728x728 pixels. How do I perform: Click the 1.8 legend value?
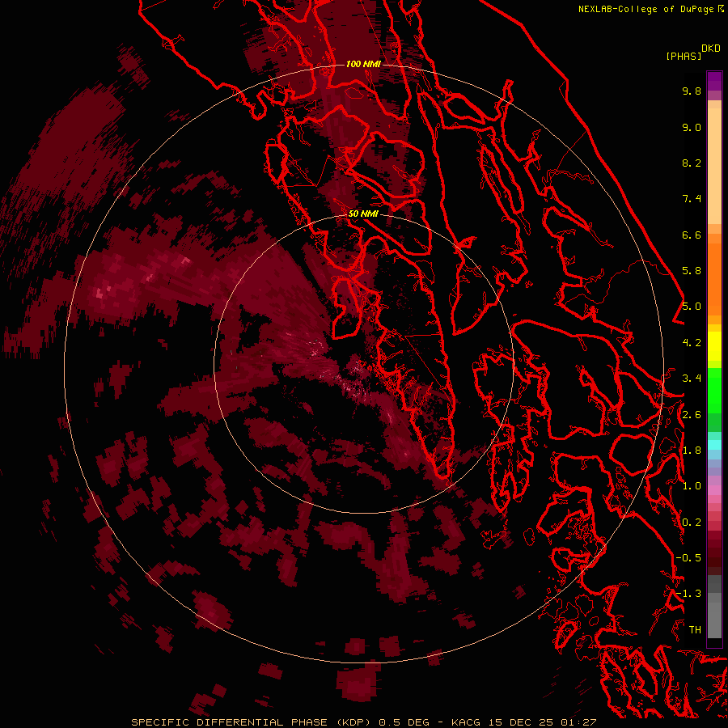tap(692, 451)
